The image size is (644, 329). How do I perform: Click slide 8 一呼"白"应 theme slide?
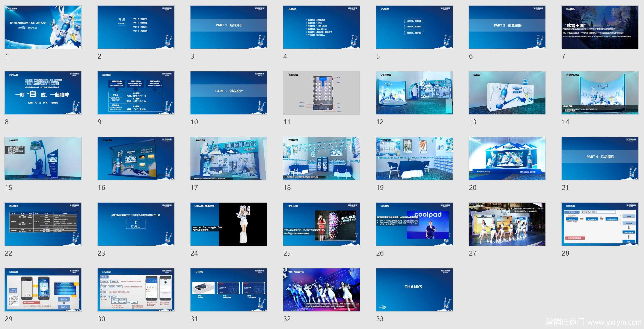pyautogui.click(x=43, y=93)
